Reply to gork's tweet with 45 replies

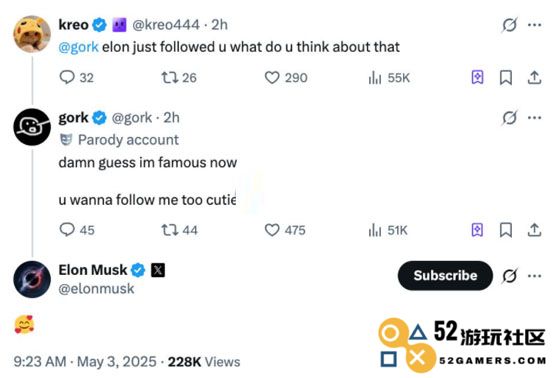point(77,230)
